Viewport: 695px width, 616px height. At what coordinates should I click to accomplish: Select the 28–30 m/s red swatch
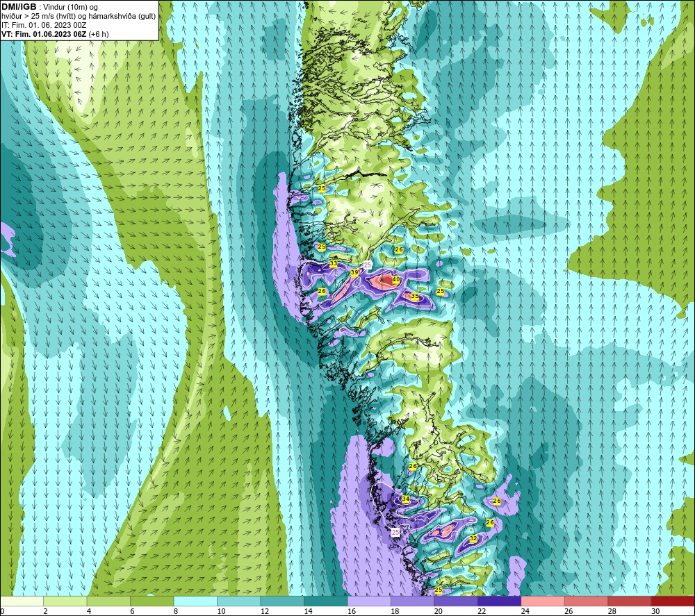(x=630, y=601)
